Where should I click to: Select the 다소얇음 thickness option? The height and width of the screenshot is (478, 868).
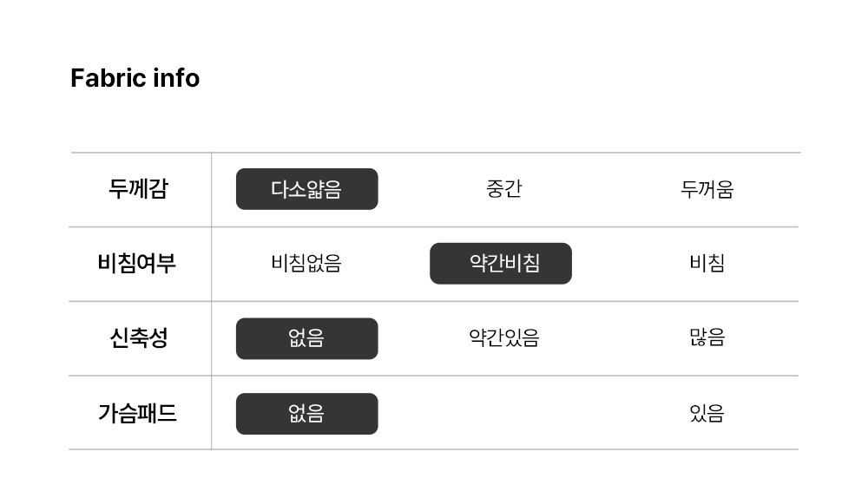[x=306, y=189]
